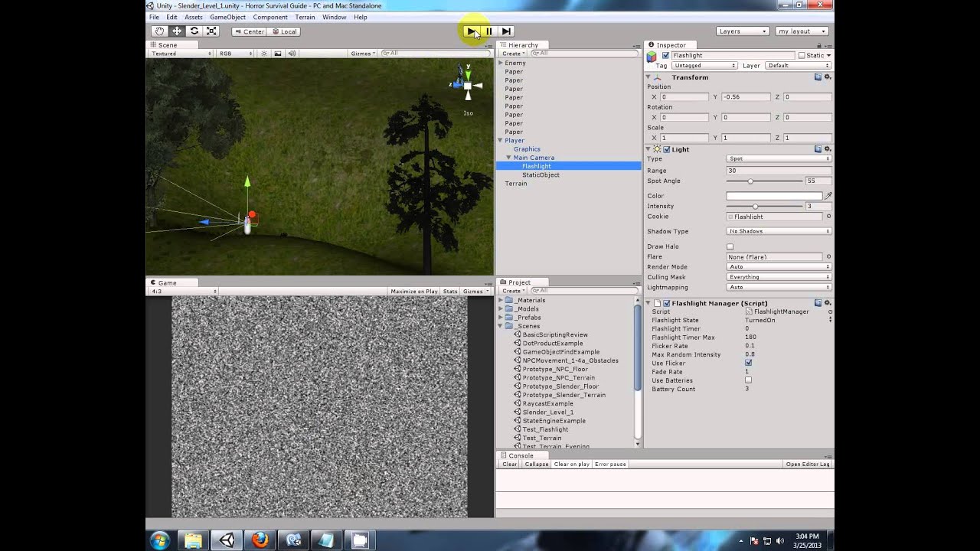Toggle Error pause in Console
The image size is (980, 551).
click(610, 465)
